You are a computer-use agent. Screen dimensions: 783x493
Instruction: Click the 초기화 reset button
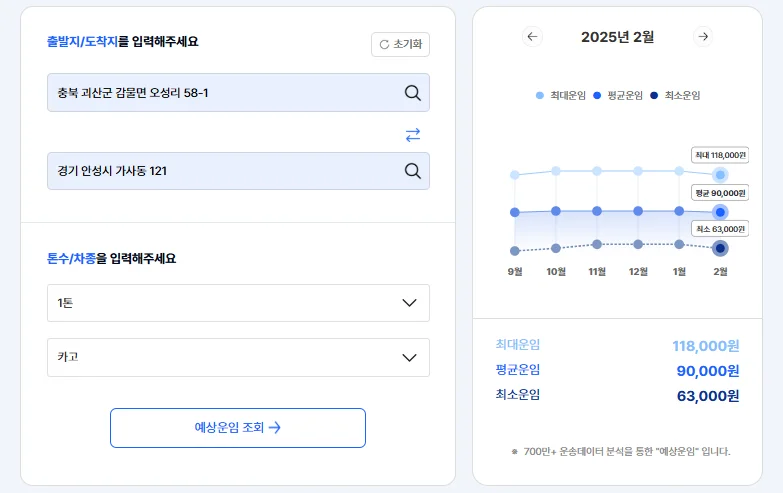[x=400, y=45]
